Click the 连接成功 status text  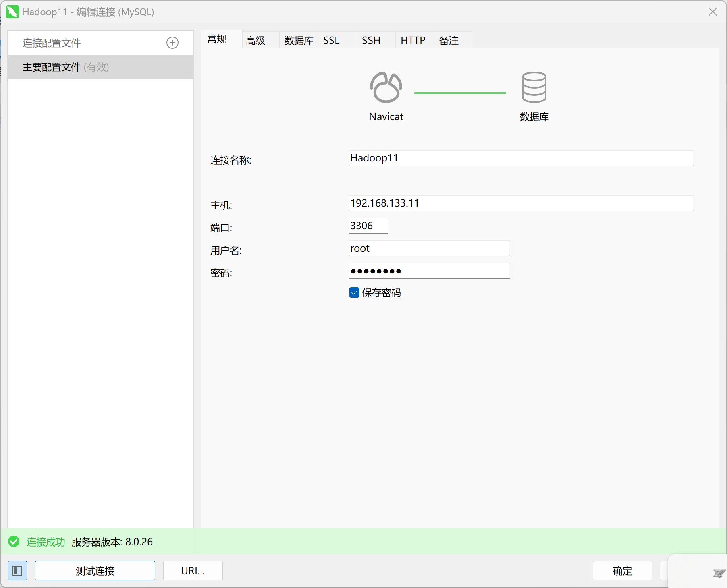coord(46,542)
